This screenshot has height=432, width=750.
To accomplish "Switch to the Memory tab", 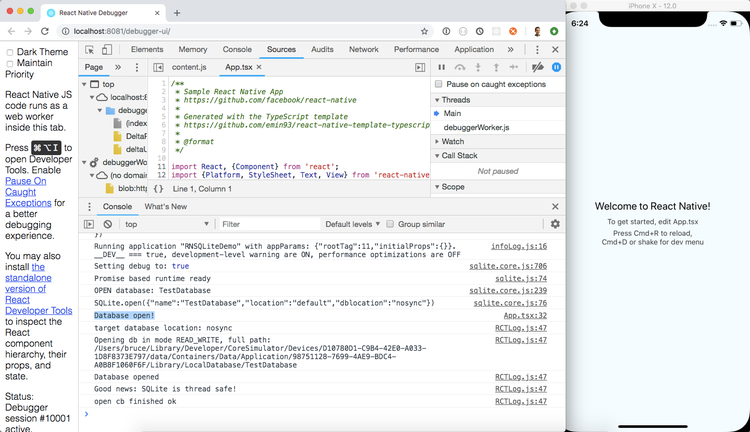I will tap(193, 50).
